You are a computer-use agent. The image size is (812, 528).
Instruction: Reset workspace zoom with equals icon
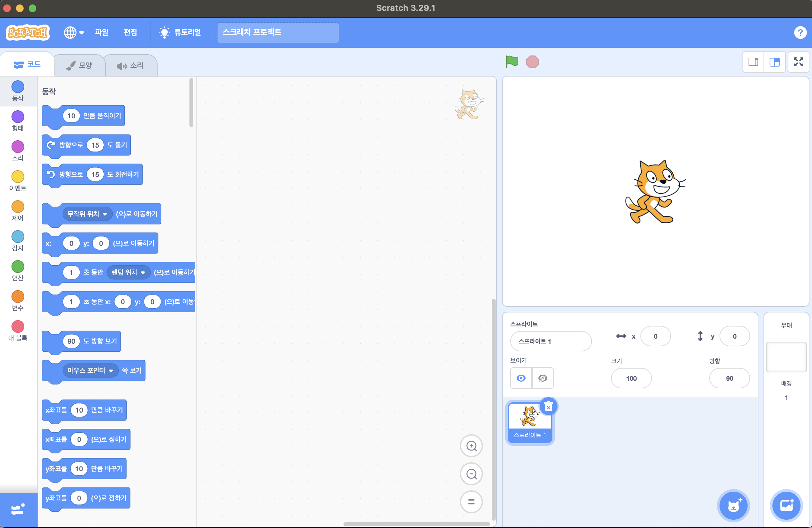(471, 502)
